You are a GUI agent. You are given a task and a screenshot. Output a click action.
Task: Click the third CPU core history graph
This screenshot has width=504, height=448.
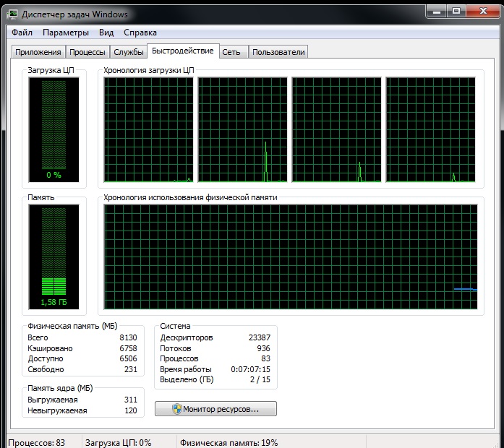336,130
